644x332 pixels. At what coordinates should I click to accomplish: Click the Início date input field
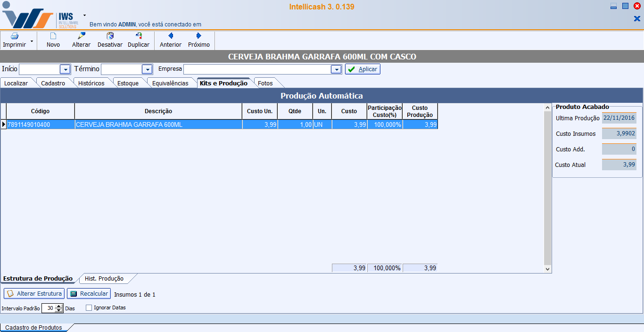click(x=40, y=69)
